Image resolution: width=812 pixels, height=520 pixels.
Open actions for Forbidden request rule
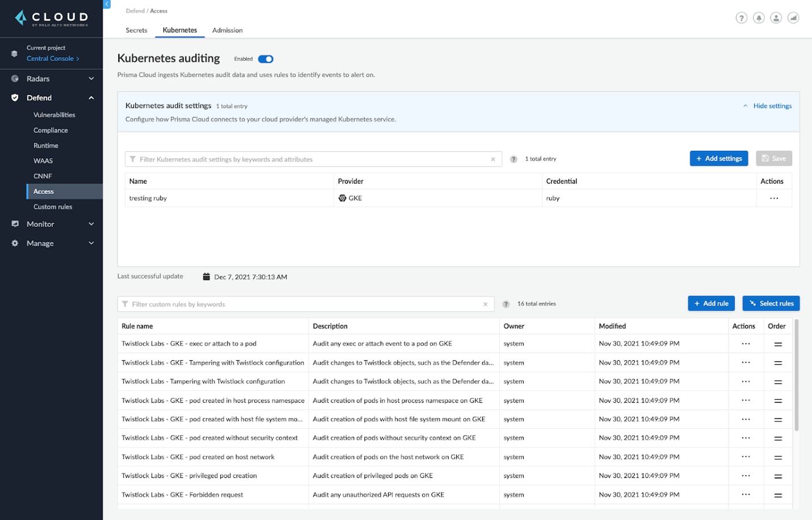[x=746, y=494]
